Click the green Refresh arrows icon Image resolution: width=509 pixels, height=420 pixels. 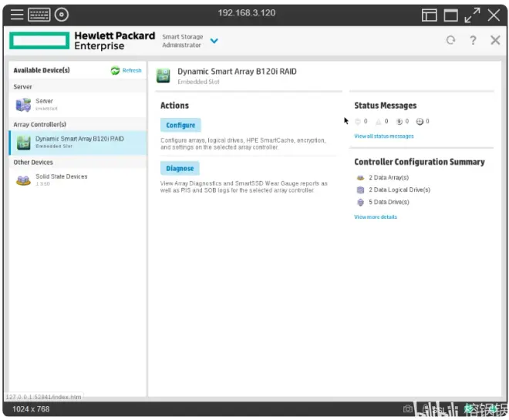click(x=115, y=70)
